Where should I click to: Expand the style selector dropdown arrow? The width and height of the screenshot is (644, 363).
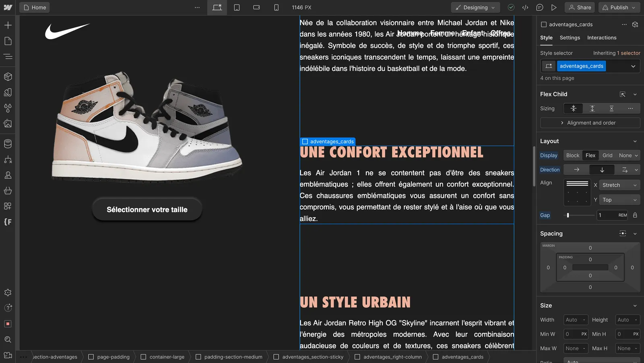pos(633,66)
